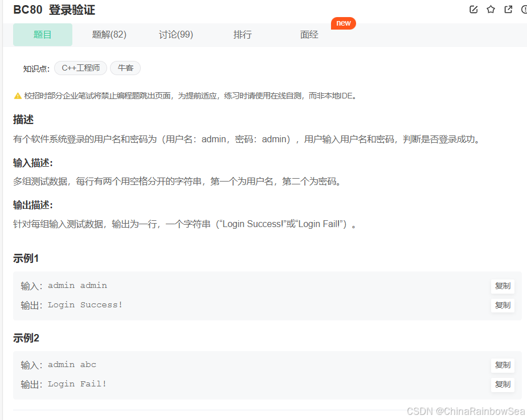Screen dimensions: 527x420
Task: Click the 知识点 label
Action: point(36,69)
